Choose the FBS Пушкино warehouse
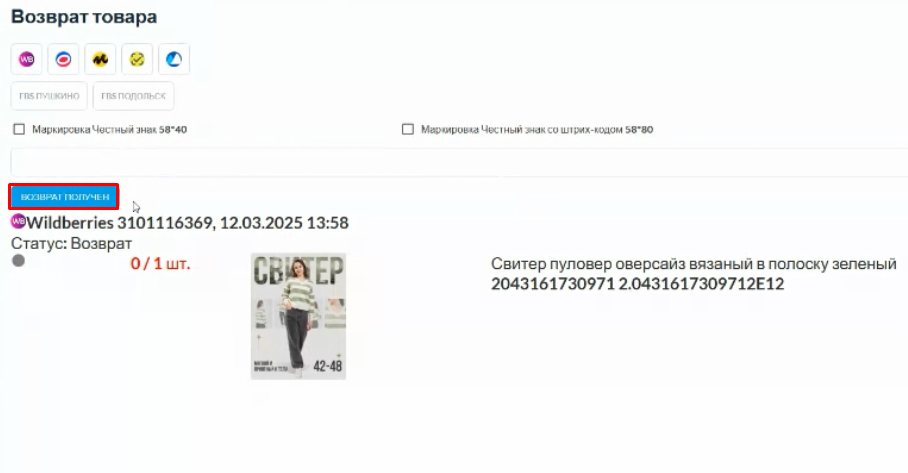908x473 pixels. pyautogui.click(x=49, y=96)
